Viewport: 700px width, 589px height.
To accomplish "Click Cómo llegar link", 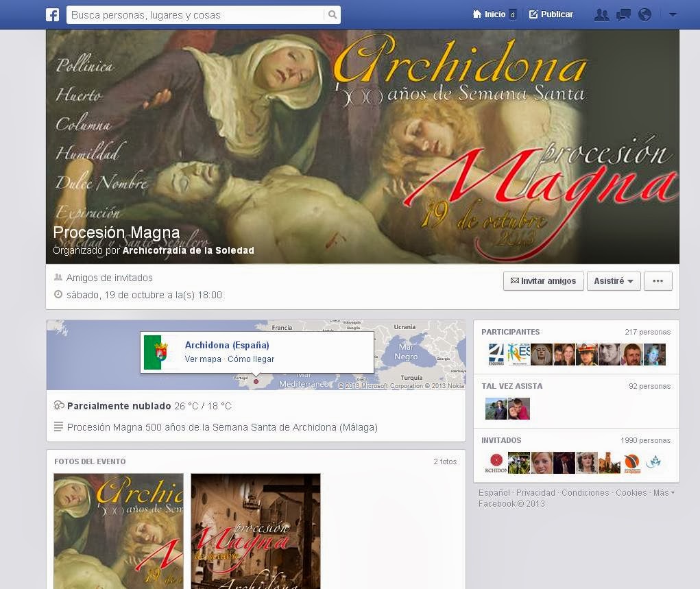I will point(251,359).
